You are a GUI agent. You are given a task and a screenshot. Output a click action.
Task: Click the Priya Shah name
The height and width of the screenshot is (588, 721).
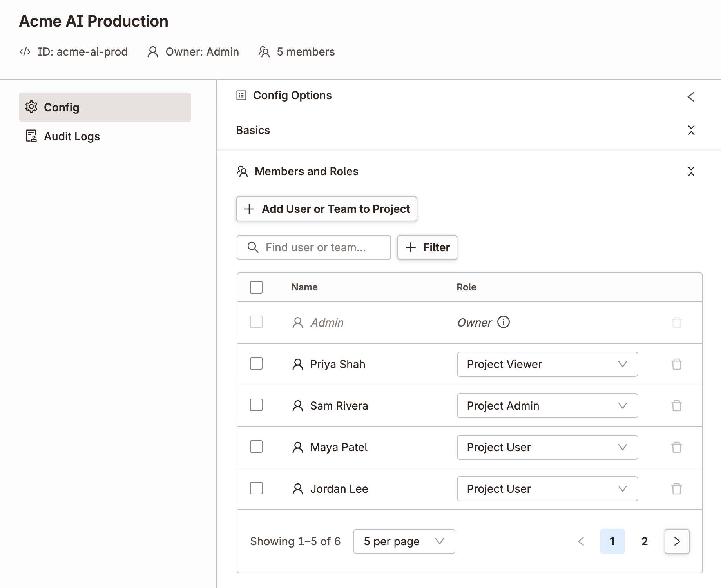338,364
